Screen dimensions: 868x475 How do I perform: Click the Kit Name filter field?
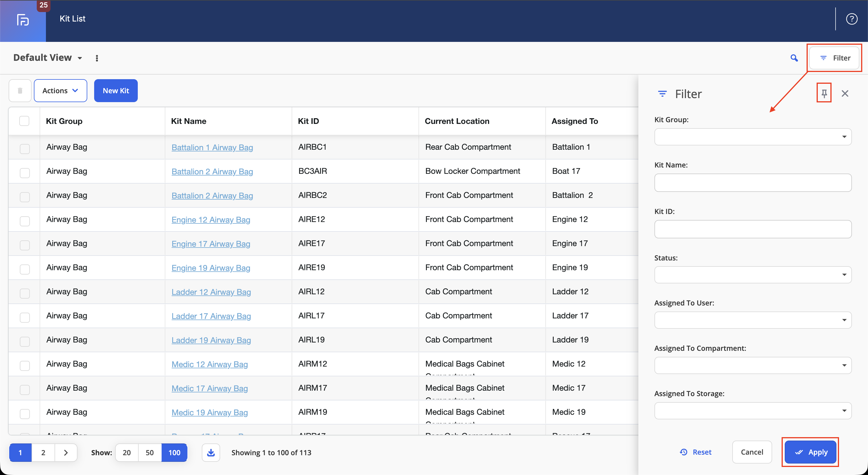click(753, 183)
